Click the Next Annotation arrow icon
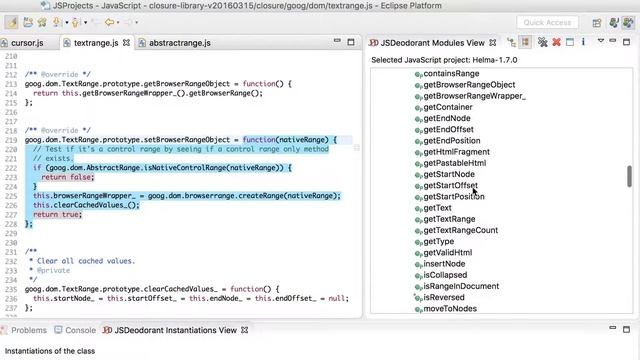Viewport: 640px width, 360px height. [57, 22]
